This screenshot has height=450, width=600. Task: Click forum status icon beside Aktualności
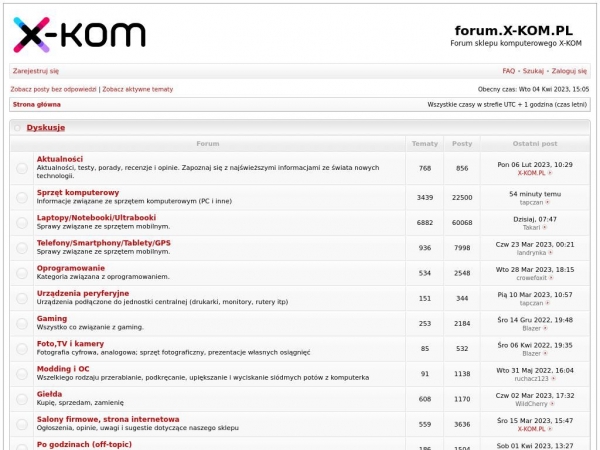tap(22, 168)
